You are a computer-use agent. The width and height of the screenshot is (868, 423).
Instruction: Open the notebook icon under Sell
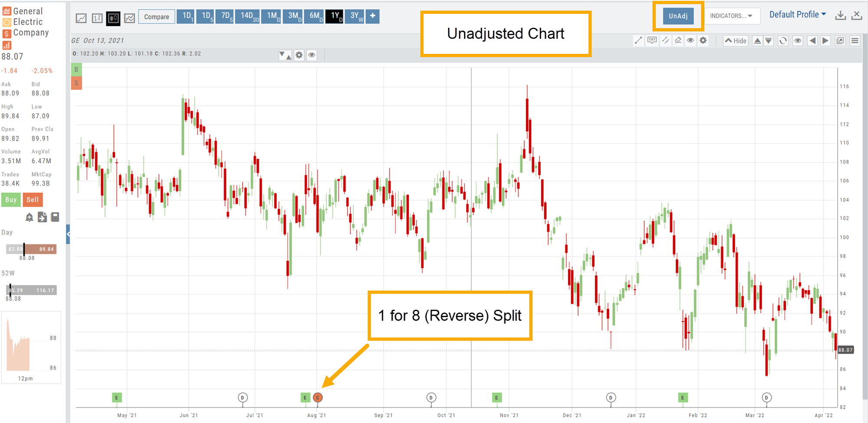click(55, 217)
